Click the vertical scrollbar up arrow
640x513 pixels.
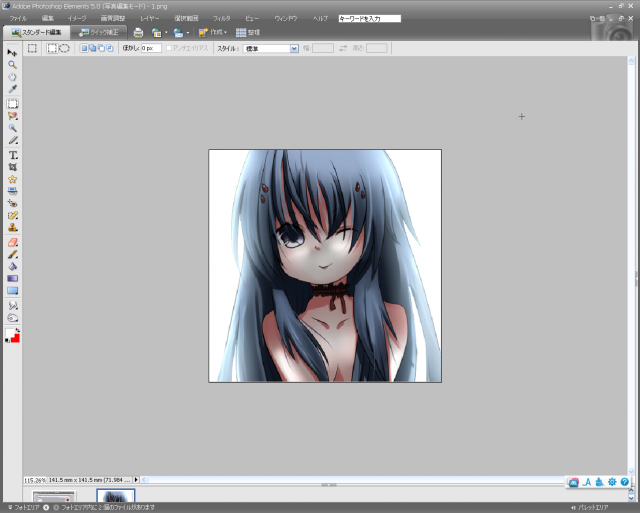point(631,61)
